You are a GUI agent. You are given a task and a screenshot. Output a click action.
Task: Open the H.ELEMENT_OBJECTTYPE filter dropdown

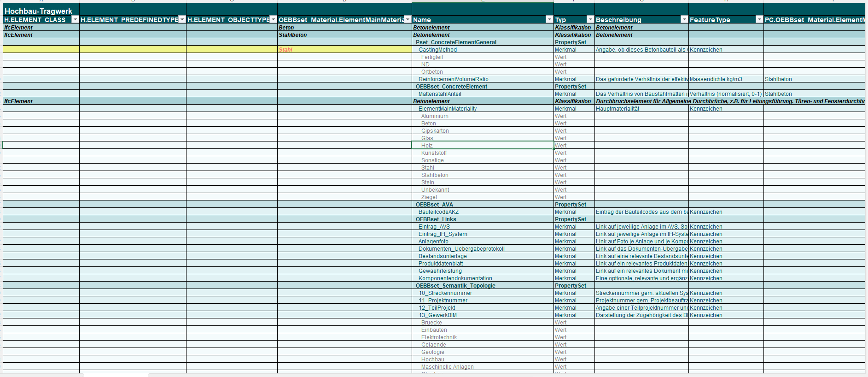[273, 19]
